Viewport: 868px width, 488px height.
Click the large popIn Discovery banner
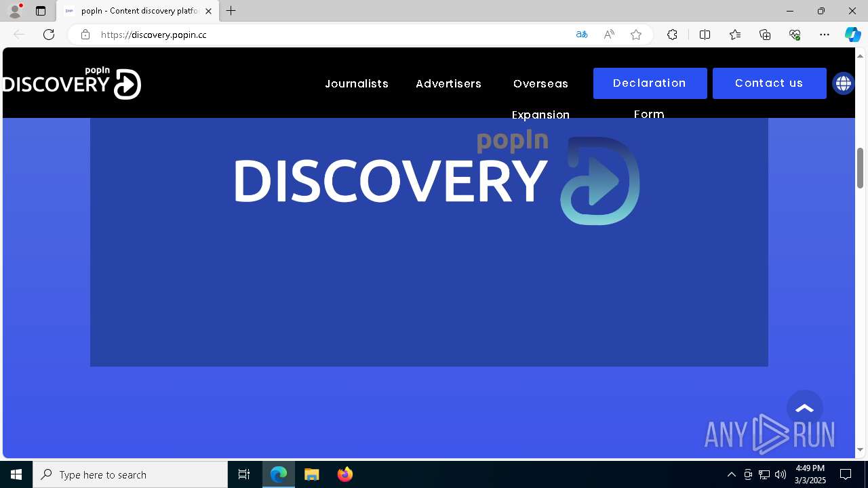[x=429, y=242]
